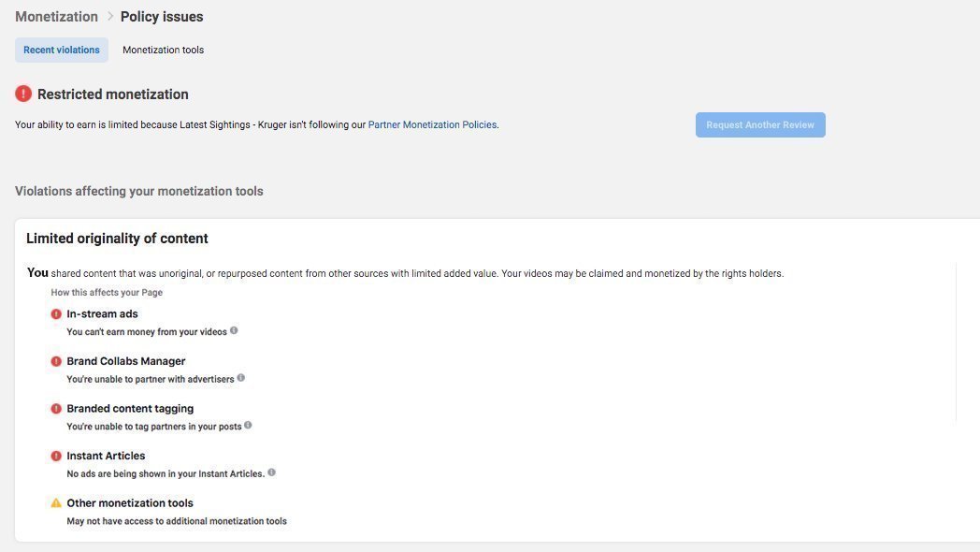Open info tooltip for Instant Articles ads message
Screen dimensions: 980x552
tap(272, 472)
